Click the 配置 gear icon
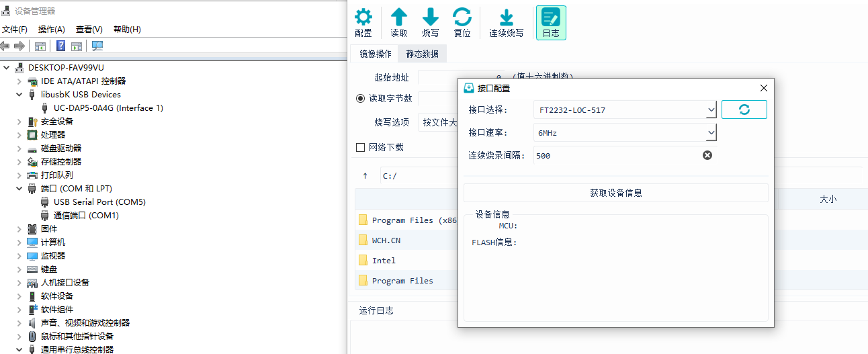The image size is (868, 354). pyautogui.click(x=363, y=18)
